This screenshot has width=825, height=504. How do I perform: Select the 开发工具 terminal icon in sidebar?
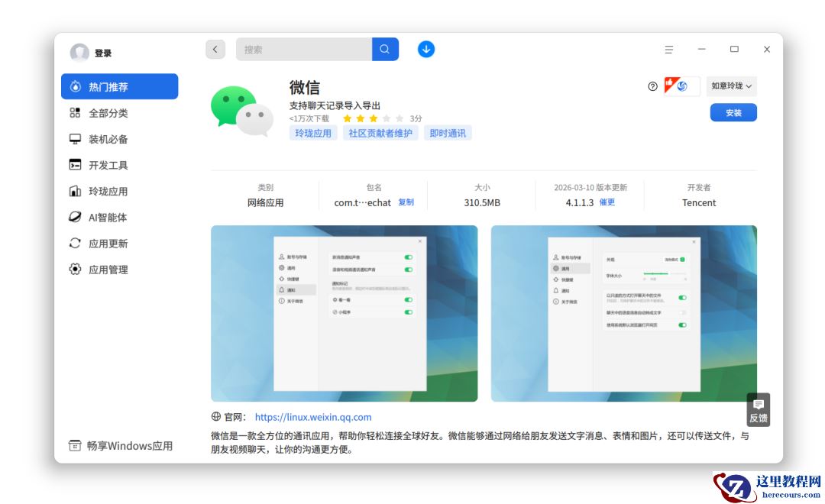click(74, 164)
